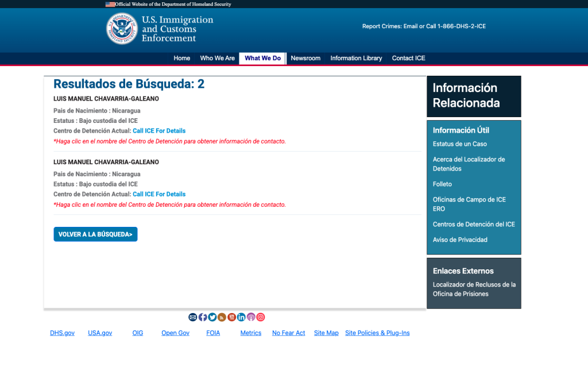The height and width of the screenshot is (371, 588).
Task: Click Información Relacionada sidebar heading
Action: click(x=466, y=96)
